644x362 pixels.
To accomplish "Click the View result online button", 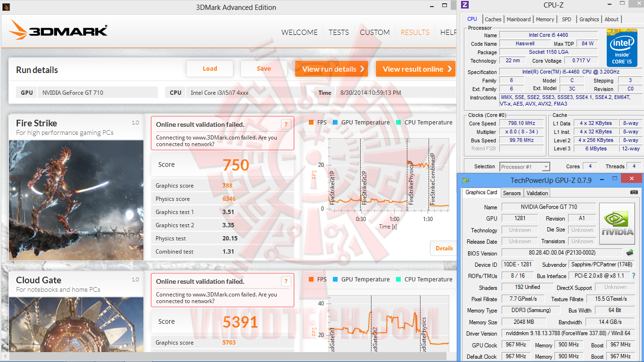I will [x=415, y=69].
